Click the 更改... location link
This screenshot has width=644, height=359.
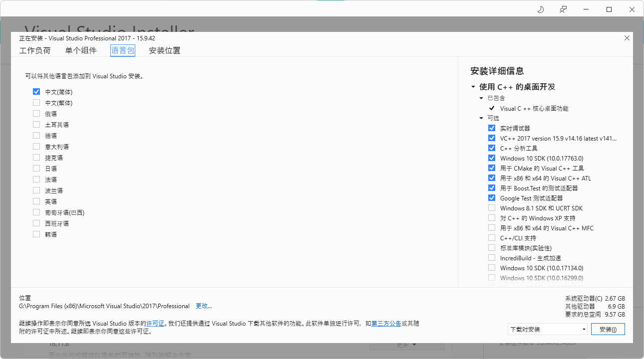(x=204, y=306)
